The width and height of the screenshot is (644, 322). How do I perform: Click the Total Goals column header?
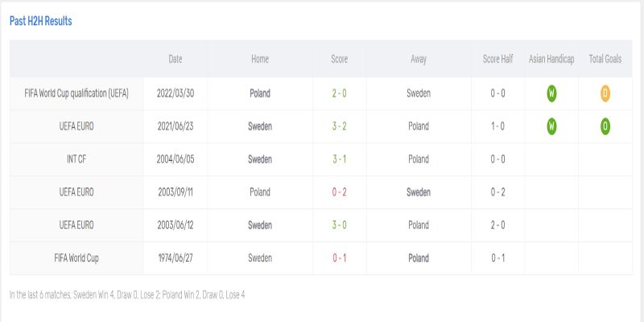click(605, 60)
